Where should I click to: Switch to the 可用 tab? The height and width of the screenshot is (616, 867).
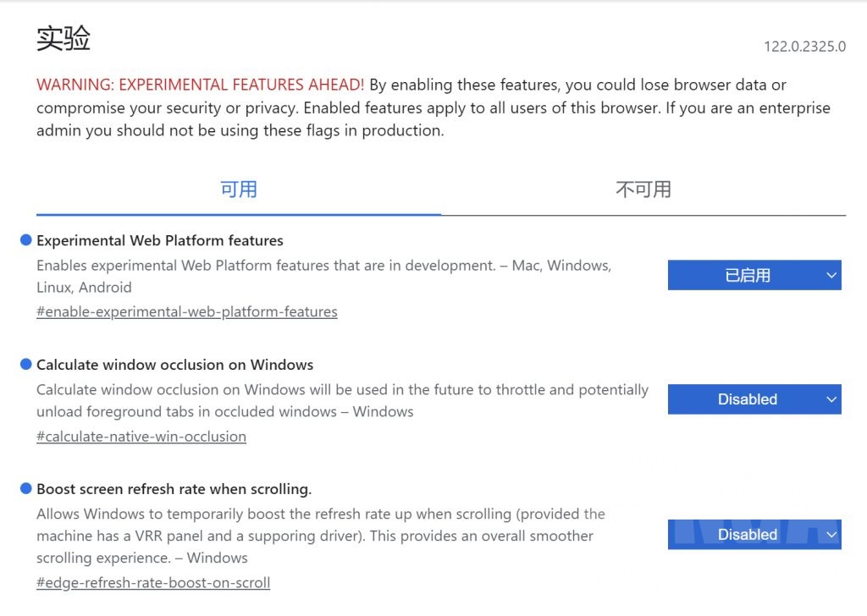(x=238, y=190)
